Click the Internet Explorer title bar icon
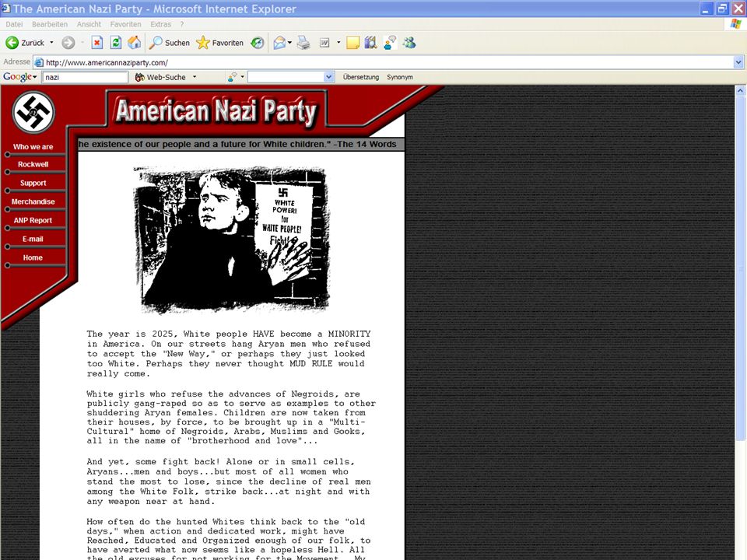 pos(5,8)
